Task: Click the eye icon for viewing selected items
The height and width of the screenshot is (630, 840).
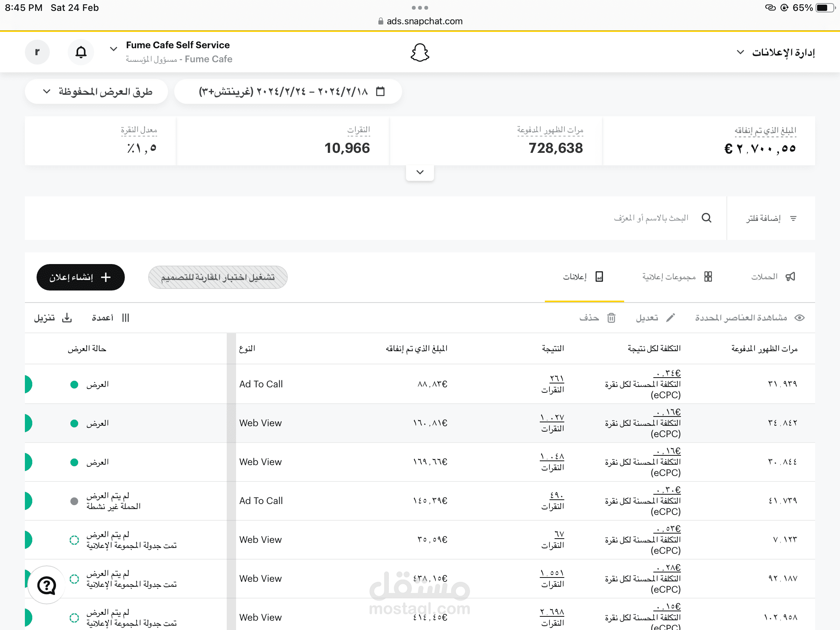Action: click(800, 318)
